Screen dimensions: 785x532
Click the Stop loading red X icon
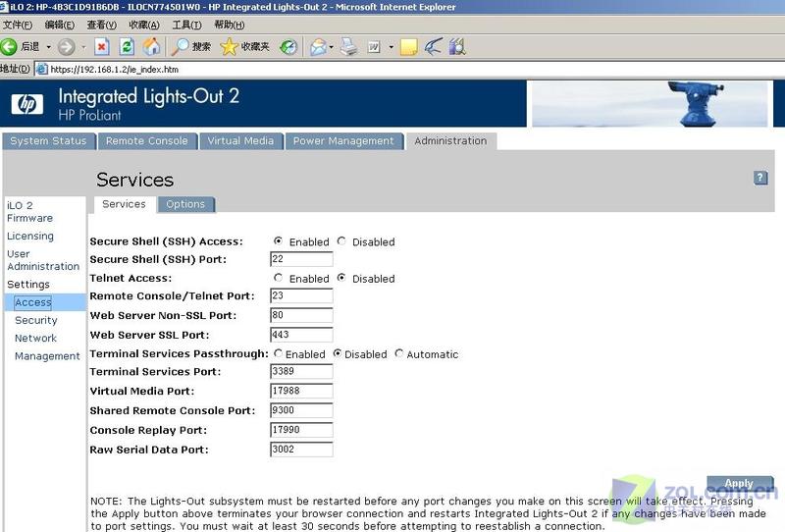(x=102, y=47)
